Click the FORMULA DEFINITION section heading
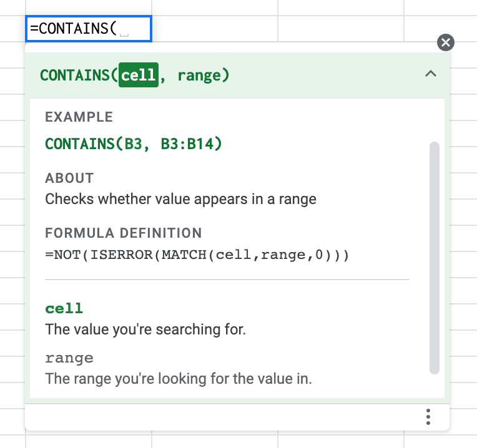The width and height of the screenshot is (477, 448). tap(124, 233)
